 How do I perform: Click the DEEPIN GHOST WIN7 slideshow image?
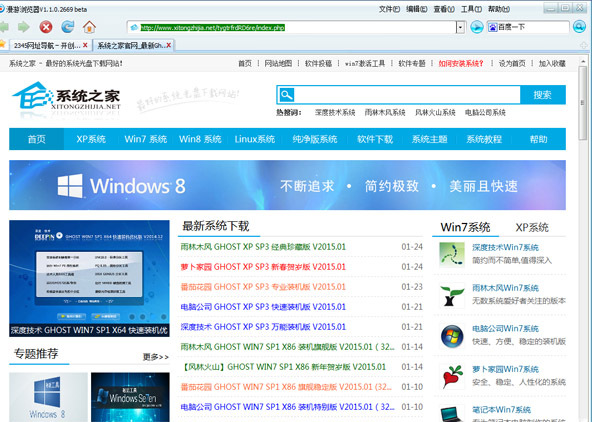tap(89, 278)
